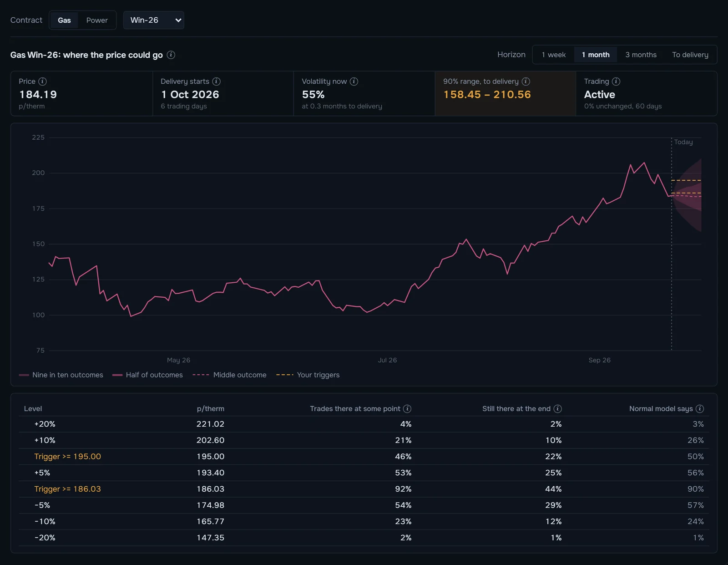Click the -10% level row label
Viewport: 728px width, 565px height.
45,522
